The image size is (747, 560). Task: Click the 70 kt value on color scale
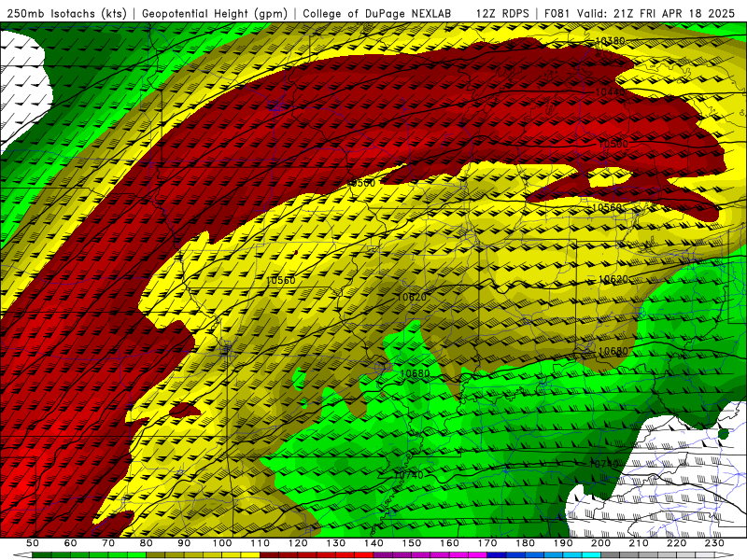click(x=108, y=543)
